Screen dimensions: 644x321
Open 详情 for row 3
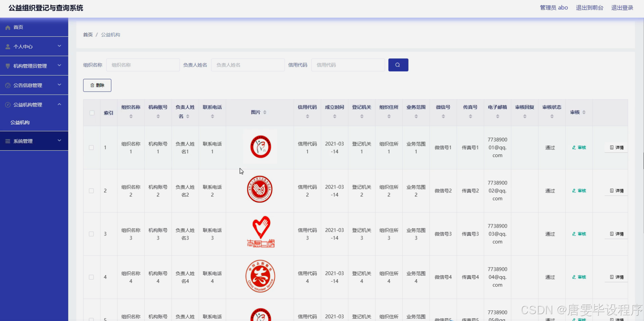click(x=617, y=234)
